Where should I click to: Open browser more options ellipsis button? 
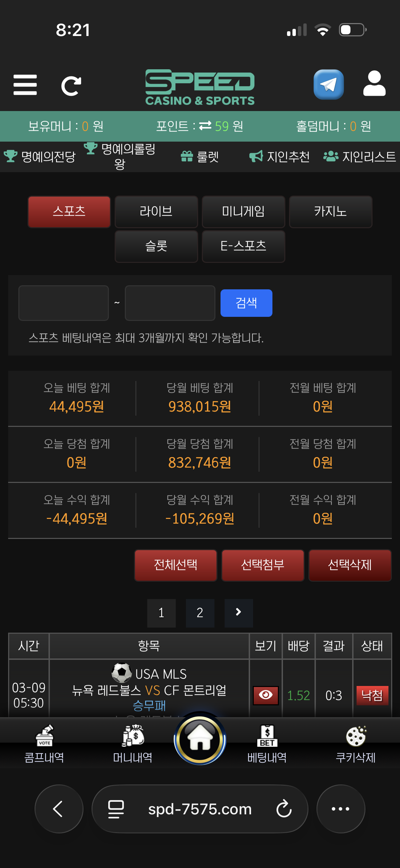coord(341,809)
